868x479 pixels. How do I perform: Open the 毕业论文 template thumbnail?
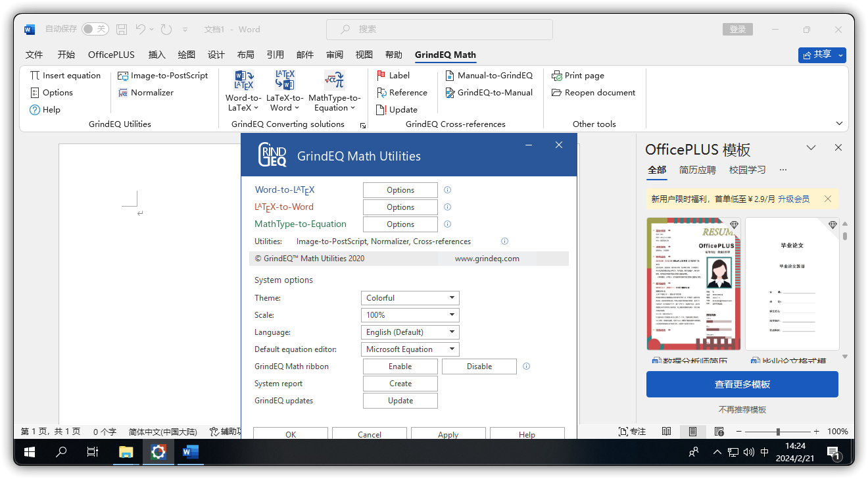792,283
